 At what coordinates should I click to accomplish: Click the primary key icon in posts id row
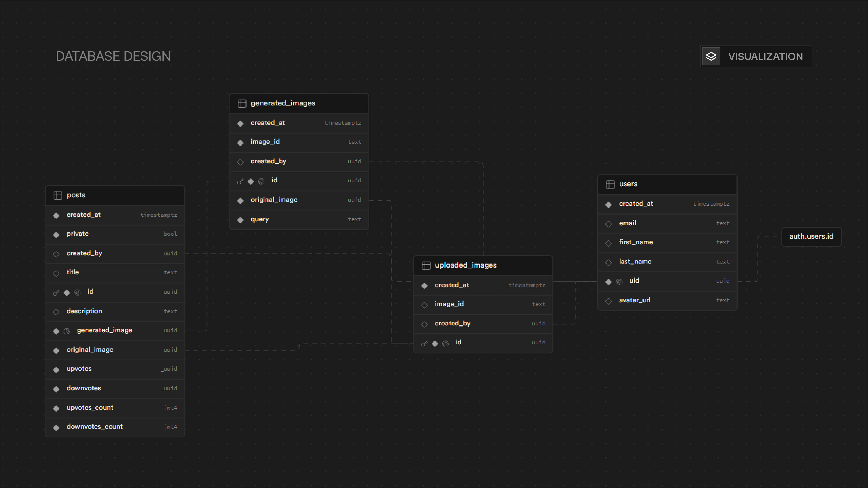click(56, 293)
